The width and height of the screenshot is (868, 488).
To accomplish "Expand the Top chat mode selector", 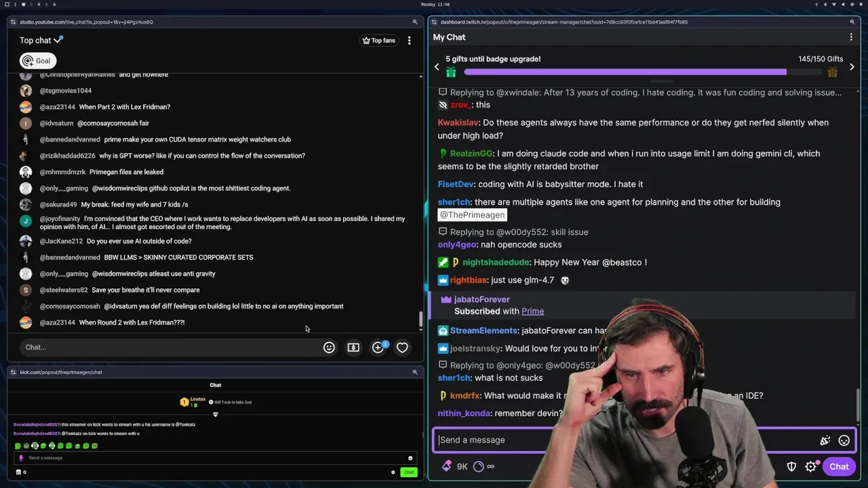I will tap(41, 40).
